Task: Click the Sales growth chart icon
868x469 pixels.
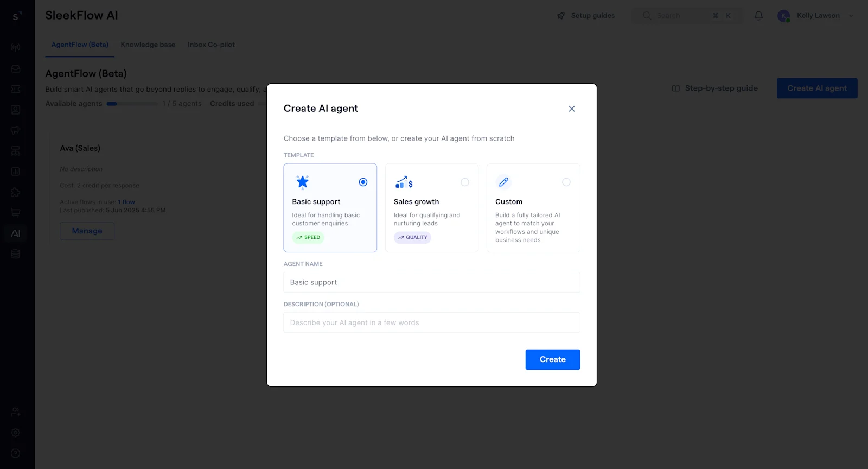Action: 404,182
